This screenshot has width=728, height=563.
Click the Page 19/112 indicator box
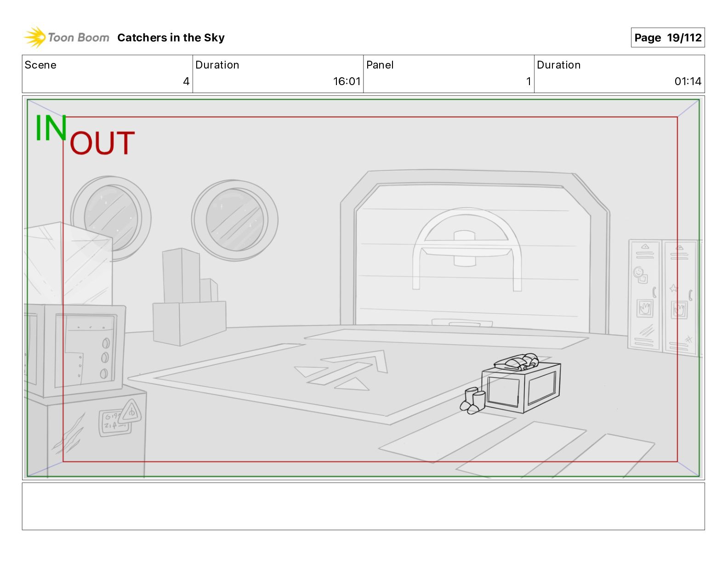pyautogui.click(x=667, y=38)
